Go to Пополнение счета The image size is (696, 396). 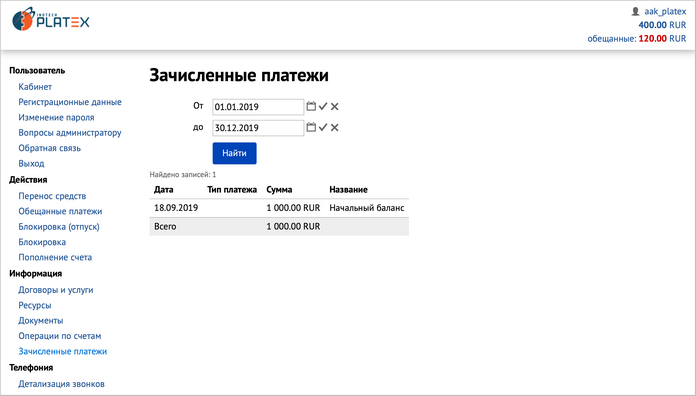tap(55, 257)
